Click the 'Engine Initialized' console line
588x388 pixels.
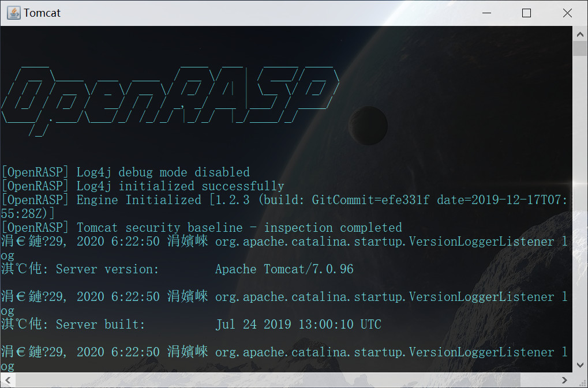click(x=284, y=207)
